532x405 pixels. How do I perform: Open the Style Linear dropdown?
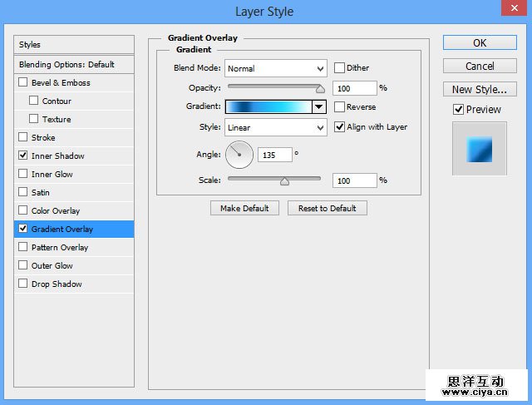click(275, 127)
